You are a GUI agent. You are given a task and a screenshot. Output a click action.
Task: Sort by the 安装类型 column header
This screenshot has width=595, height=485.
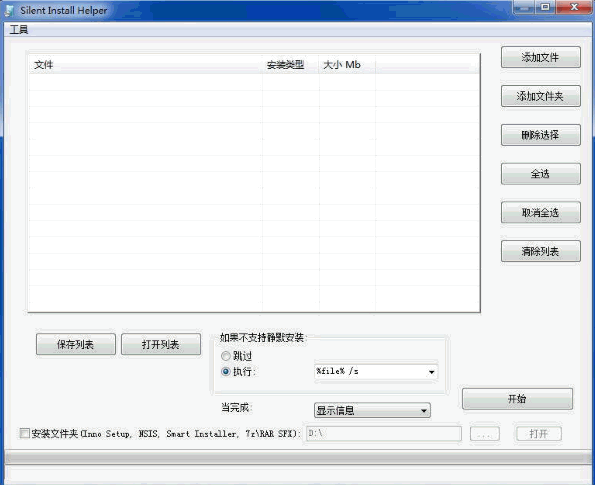[290, 65]
